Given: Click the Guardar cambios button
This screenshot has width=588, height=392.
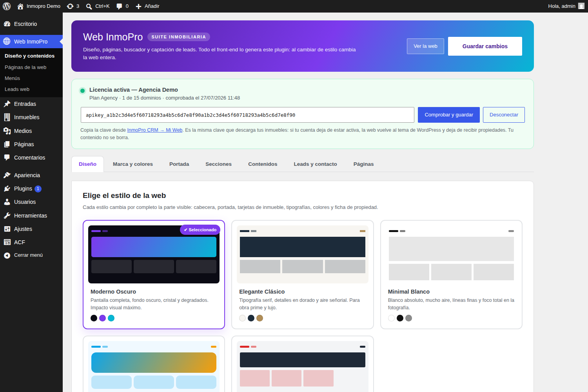Looking at the screenshot, I should 485,46.
